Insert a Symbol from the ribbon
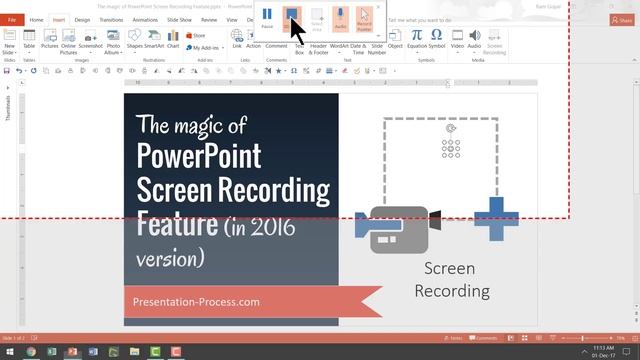This screenshot has width=640, height=360. click(437, 40)
